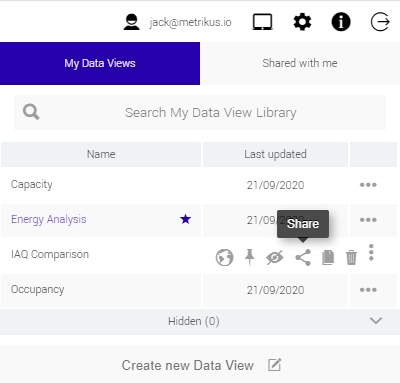Switch to the Shared with me tab
Viewport: 400px width, 383px height.
coord(300,63)
